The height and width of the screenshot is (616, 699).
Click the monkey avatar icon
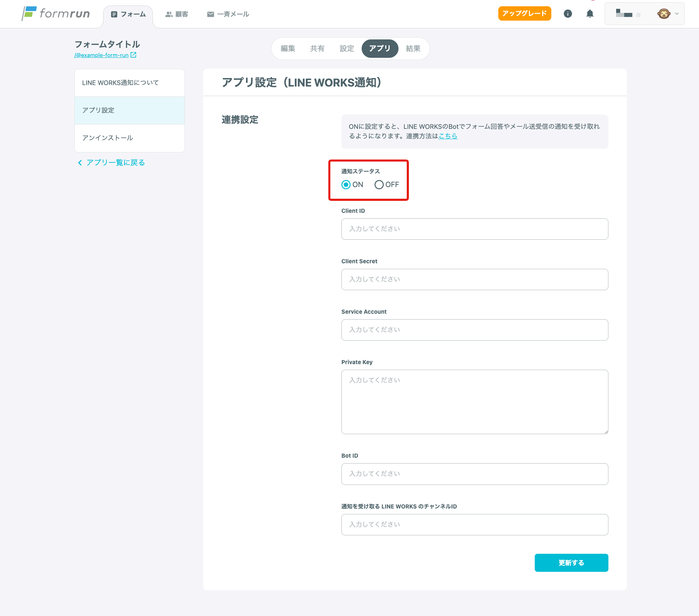click(664, 14)
